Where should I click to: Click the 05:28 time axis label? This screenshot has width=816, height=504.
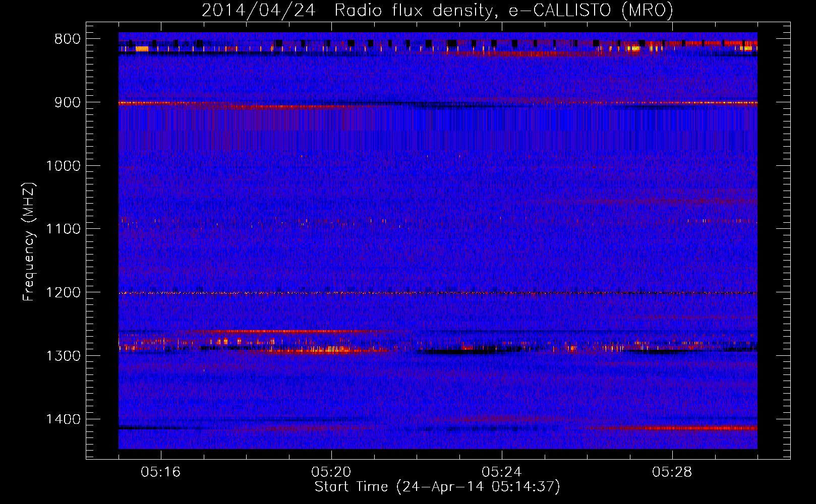pyautogui.click(x=672, y=472)
